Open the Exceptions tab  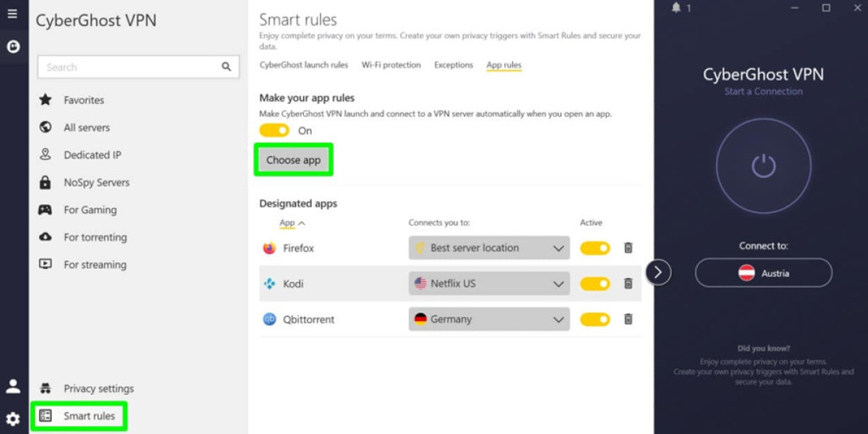454,65
